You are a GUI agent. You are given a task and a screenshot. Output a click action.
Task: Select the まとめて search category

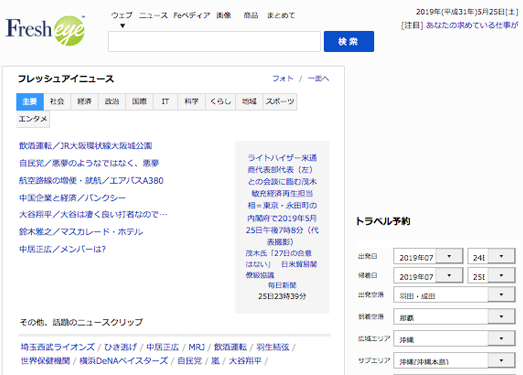tap(281, 15)
